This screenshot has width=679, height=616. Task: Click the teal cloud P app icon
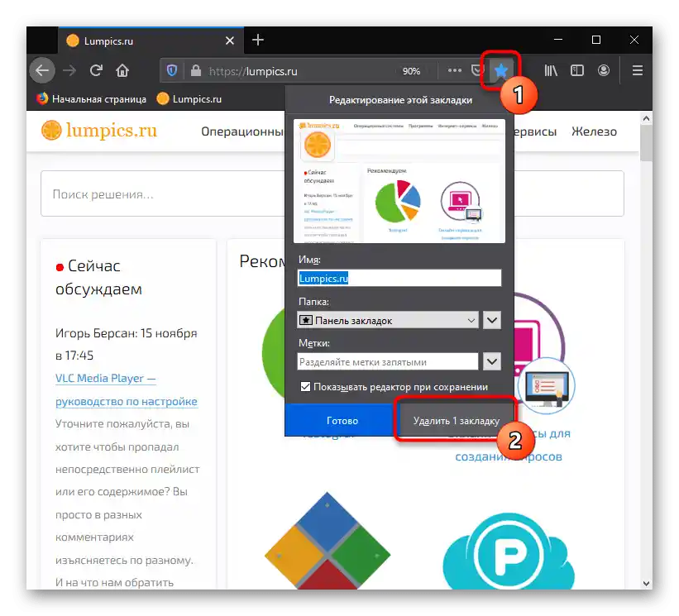click(509, 552)
